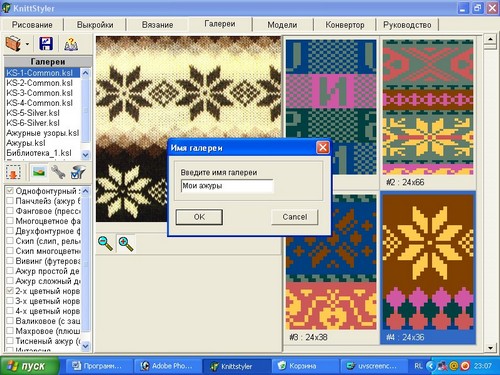Select KS-1-Common.ksl gallery
This screenshot has width=500, height=375.
pos(42,73)
